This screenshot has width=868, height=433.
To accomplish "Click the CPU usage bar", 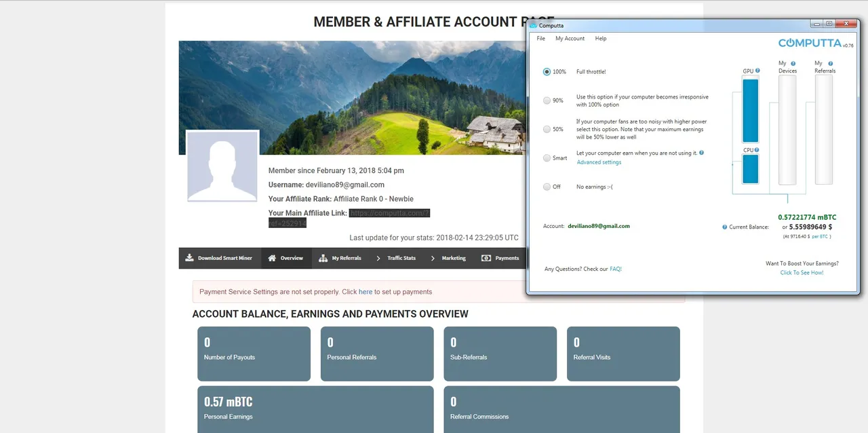I will pyautogui.click(x=750, y=169).
